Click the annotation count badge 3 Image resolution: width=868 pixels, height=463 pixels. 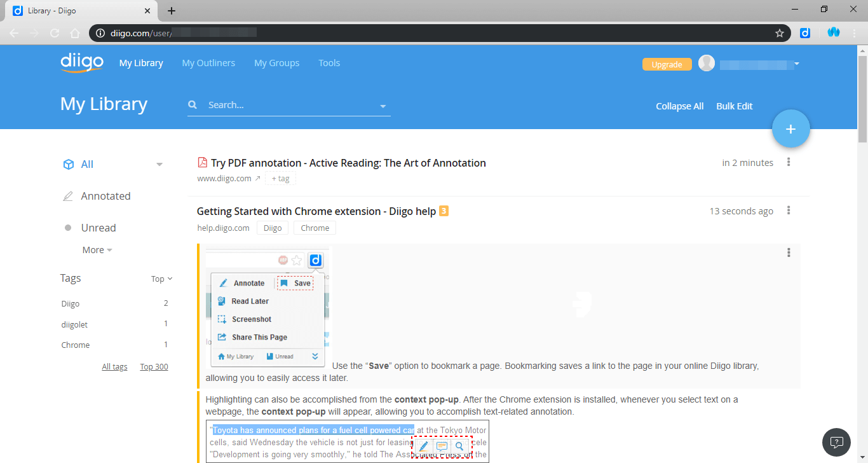point(444,211)
